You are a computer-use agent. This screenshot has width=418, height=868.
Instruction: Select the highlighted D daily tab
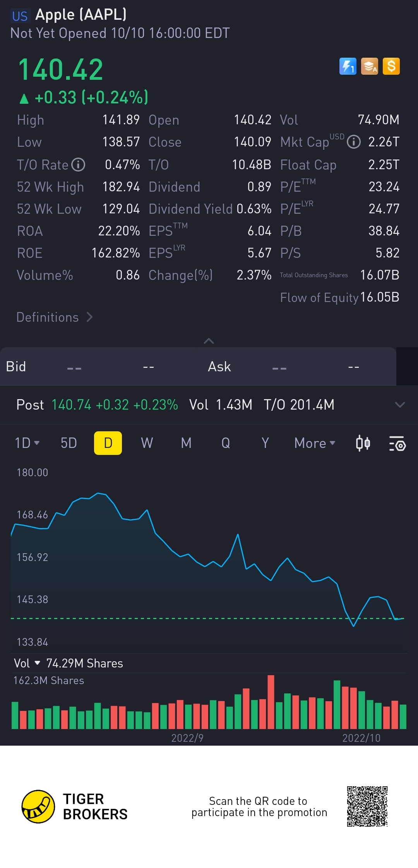coord(108,443)
